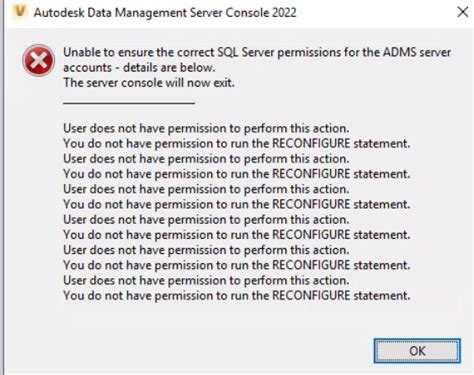
Task: Select the 'Unable to ensure the correct SQL Server' line
Action: pyautogui.click(x=257, y=52)
